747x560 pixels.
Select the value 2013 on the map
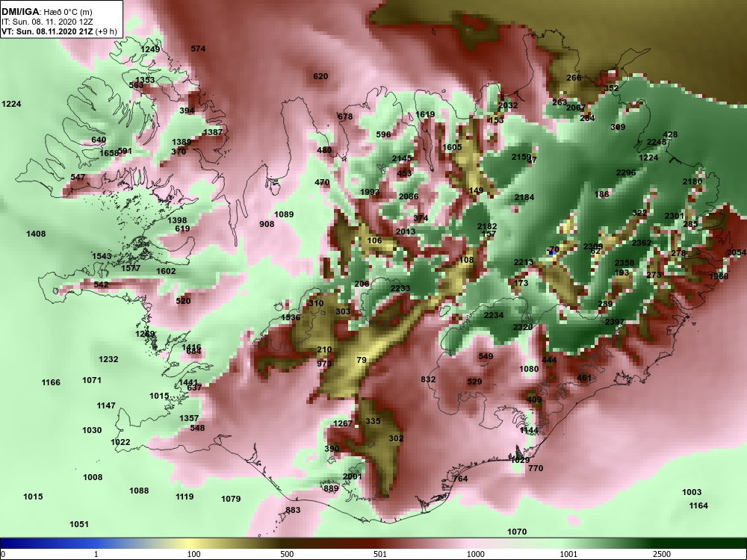[x=406, y=231]
